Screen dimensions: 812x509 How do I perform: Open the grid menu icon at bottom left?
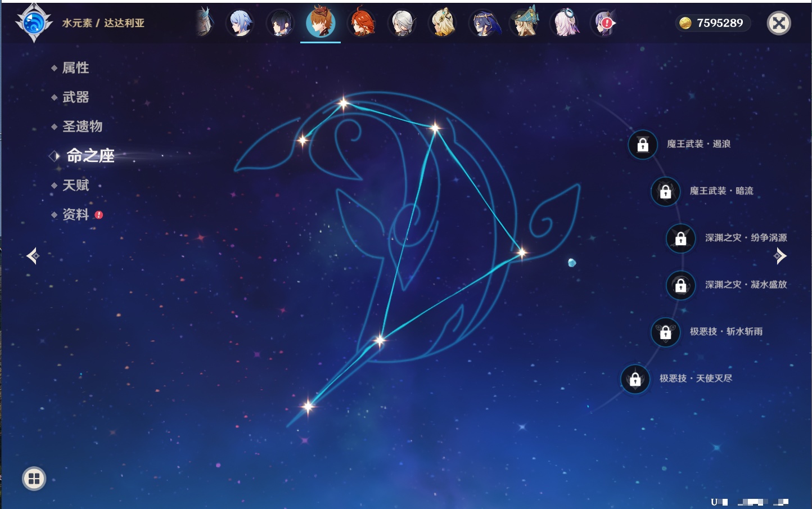[x=34, y=479]
